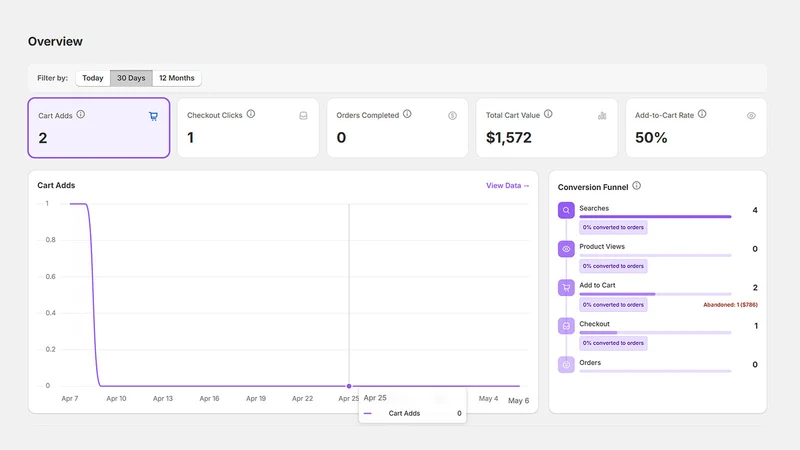Click the Product Views eye icon in funnel
Image resolution: width=800 pixels, height=450 pixels.
click(x=566, y=249)
